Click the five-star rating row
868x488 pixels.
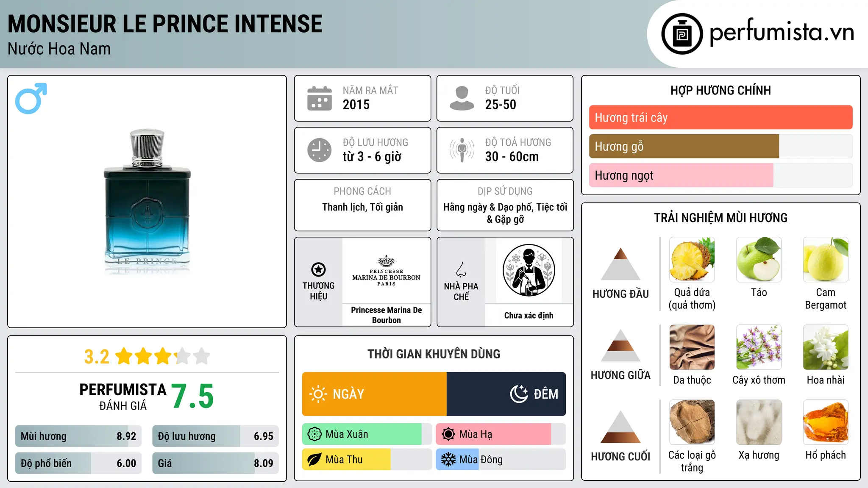(163, 356)
